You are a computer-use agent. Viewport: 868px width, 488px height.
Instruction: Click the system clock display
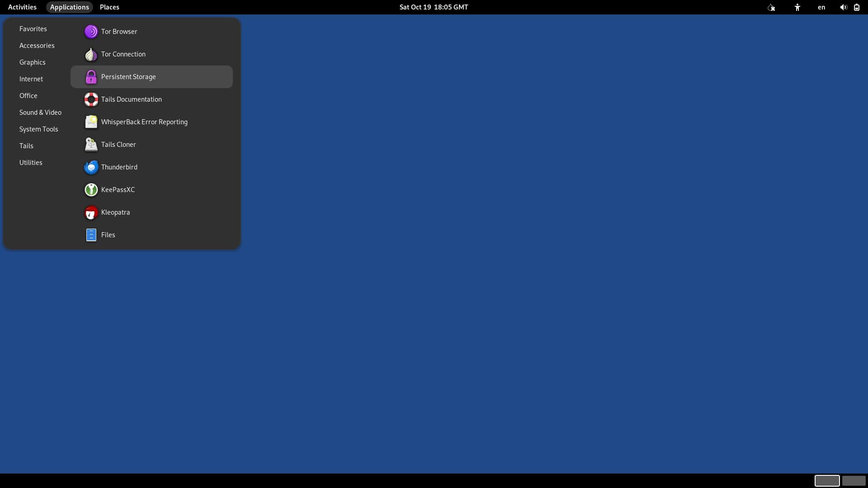pos(434,7)
